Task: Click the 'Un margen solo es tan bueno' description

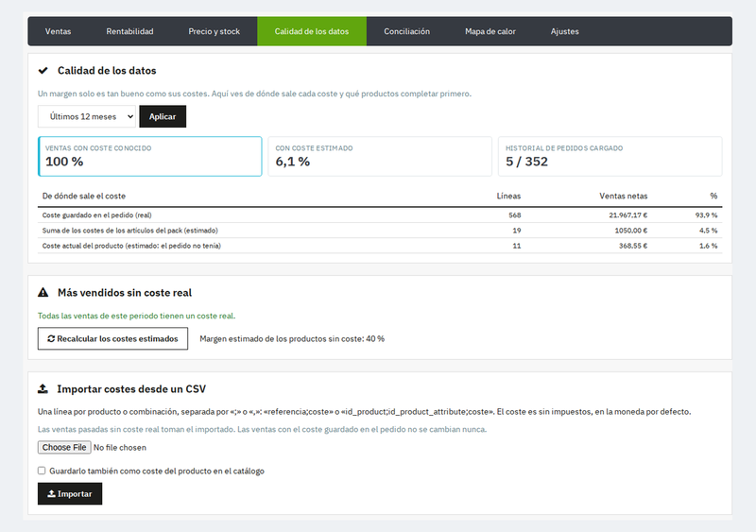Action: click(254, 94)
